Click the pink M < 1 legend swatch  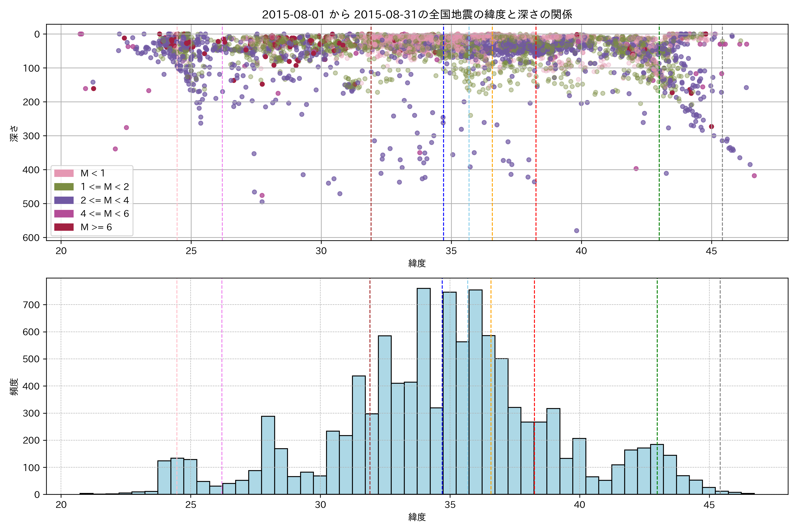[64, 173]
